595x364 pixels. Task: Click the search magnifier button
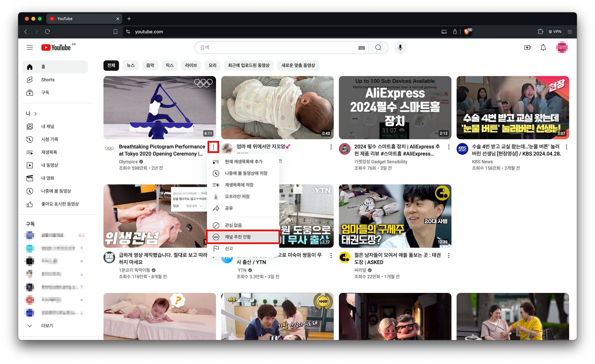pyautogui.click(x=378, y=48)
